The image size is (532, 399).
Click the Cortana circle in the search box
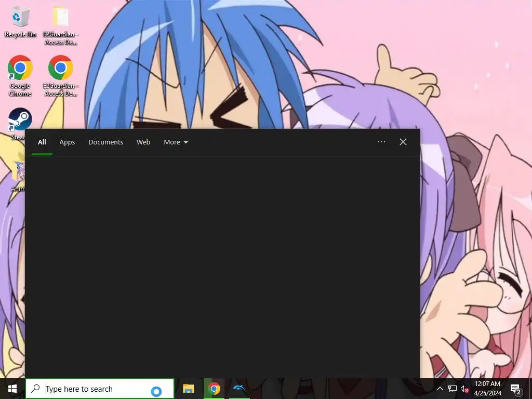[156, 391]
